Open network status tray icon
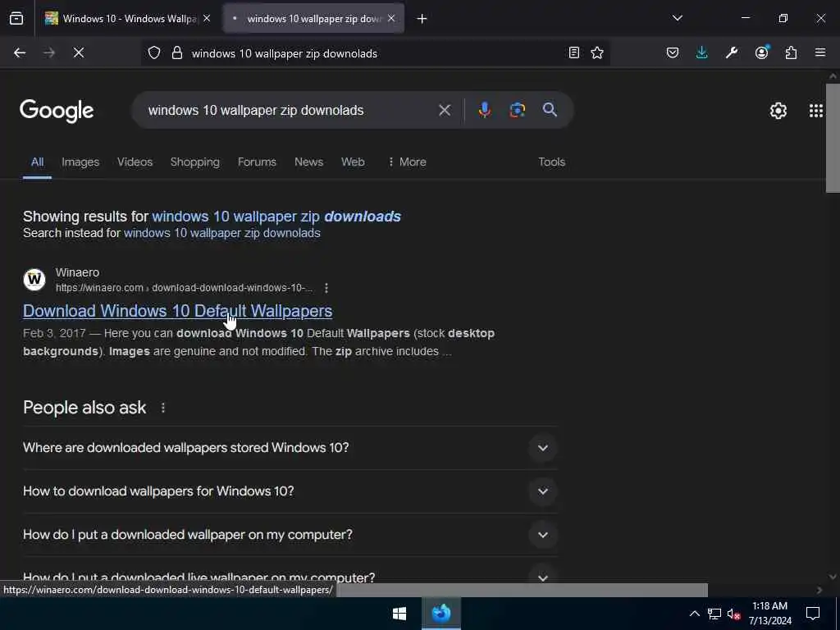 coord(714,614)
